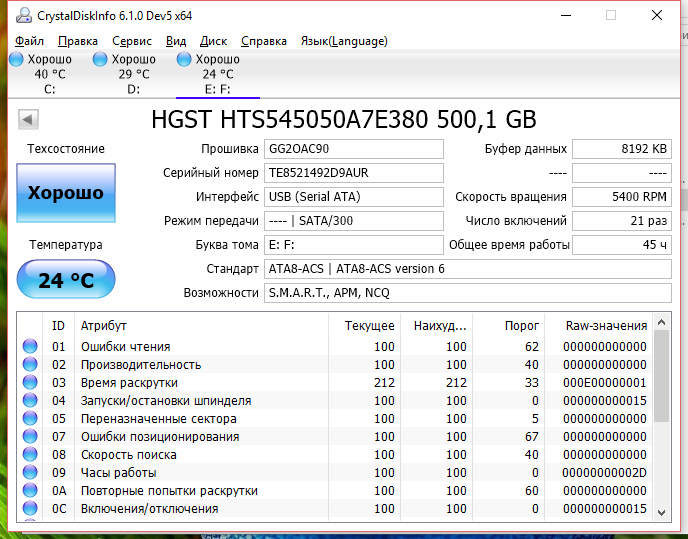688x539 pixels.
Task: Click blue status dot of attribute 0C
Action: pyautogui.click(x=30, y=508)
